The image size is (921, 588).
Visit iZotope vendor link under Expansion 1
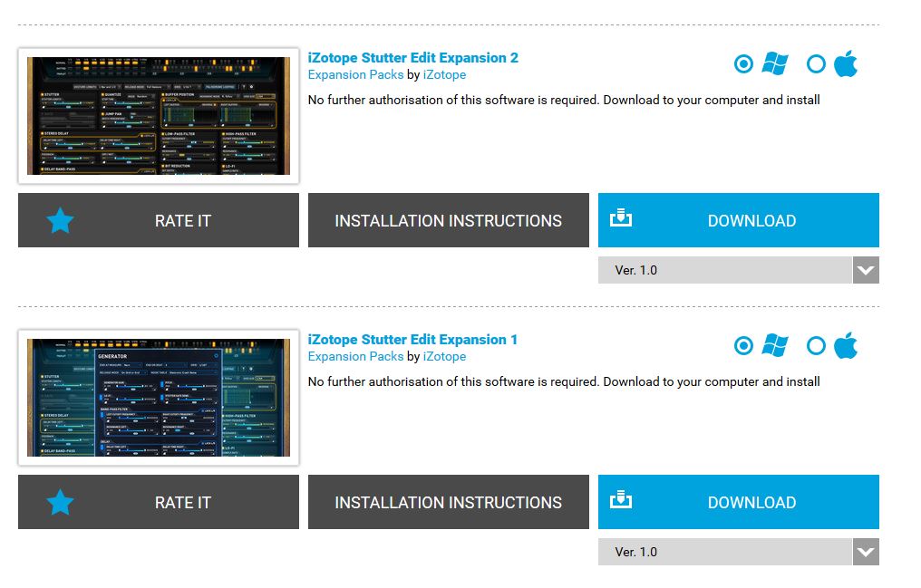(x=445, y=356)
